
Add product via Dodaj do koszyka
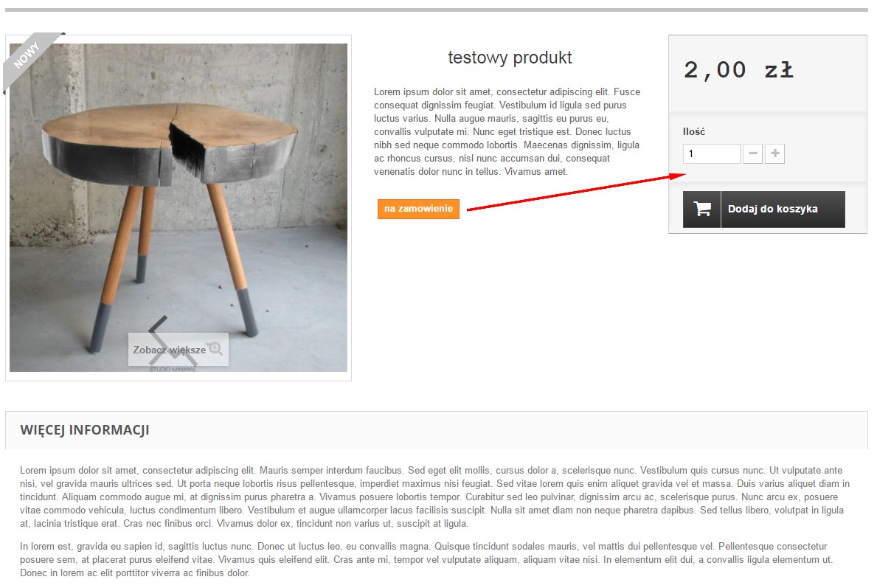(764, 210)
